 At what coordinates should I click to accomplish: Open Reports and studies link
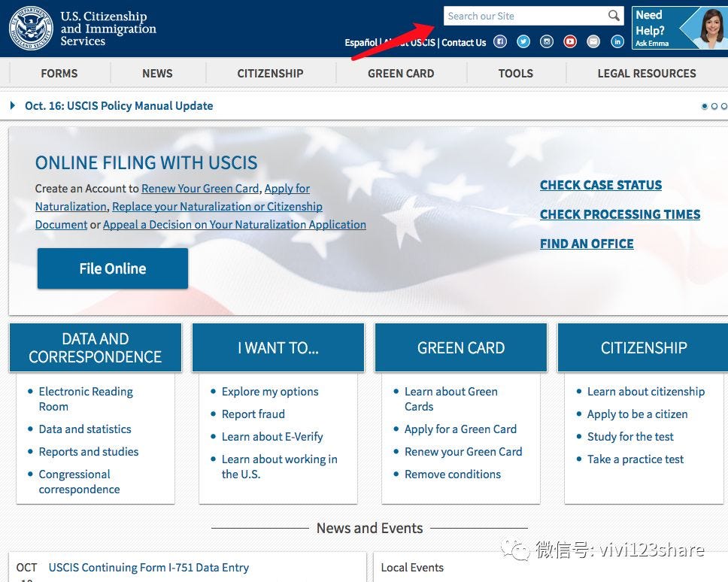tap(89, 452)
